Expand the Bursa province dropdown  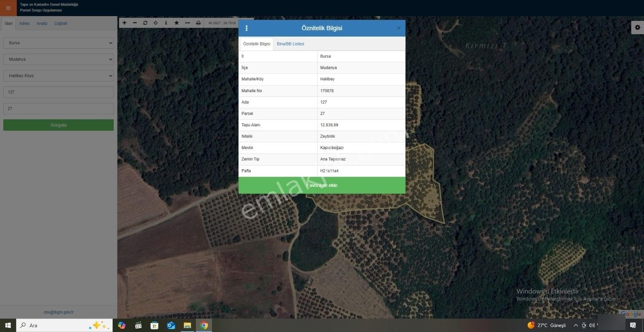tap(58, 43)
